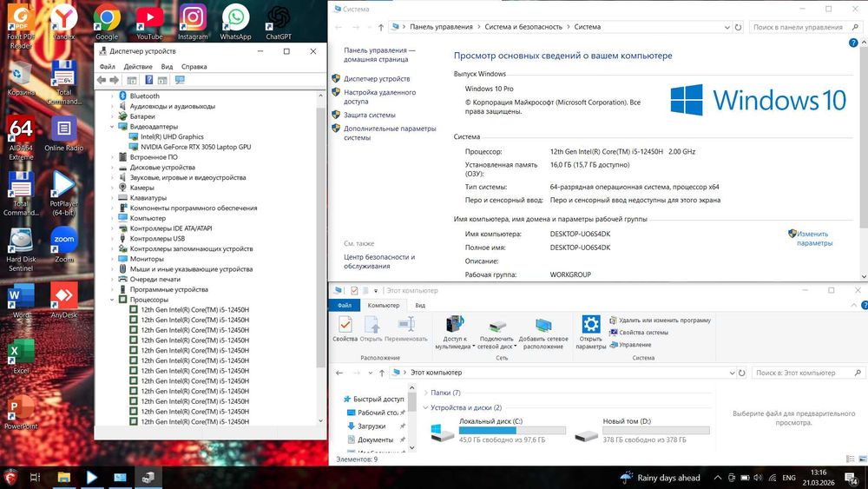Select Локальный диск (C:) drive
Screen dimensions: 868x489
498,430
